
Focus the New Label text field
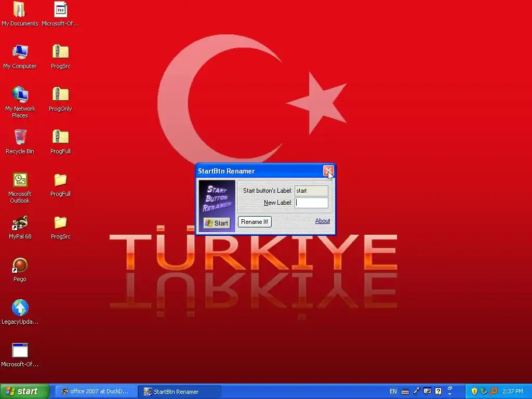coord(311,203)
